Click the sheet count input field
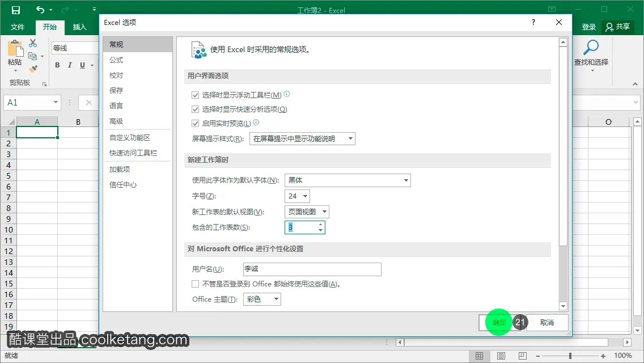This screenshot has height=363, width=644. tap(300, 227)
